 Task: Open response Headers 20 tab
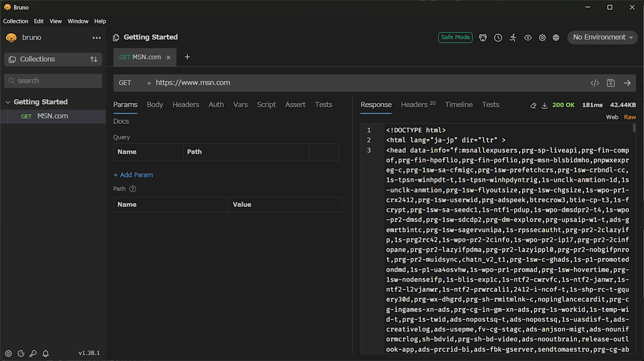(x=418, y=105)
